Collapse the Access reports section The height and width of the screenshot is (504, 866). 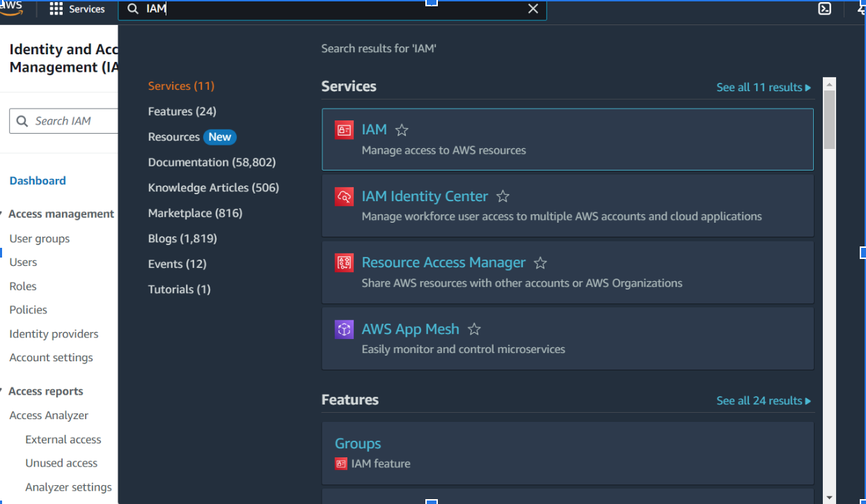click(3, 392)
